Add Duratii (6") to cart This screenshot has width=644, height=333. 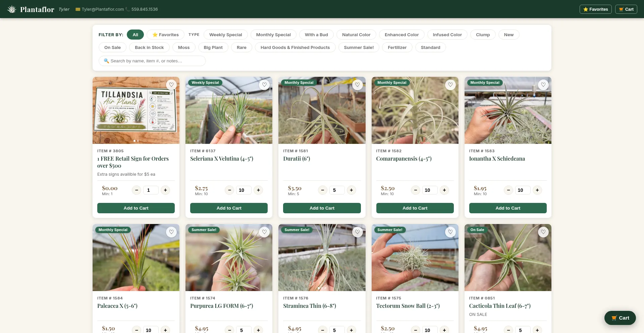[x=322, y=208]
